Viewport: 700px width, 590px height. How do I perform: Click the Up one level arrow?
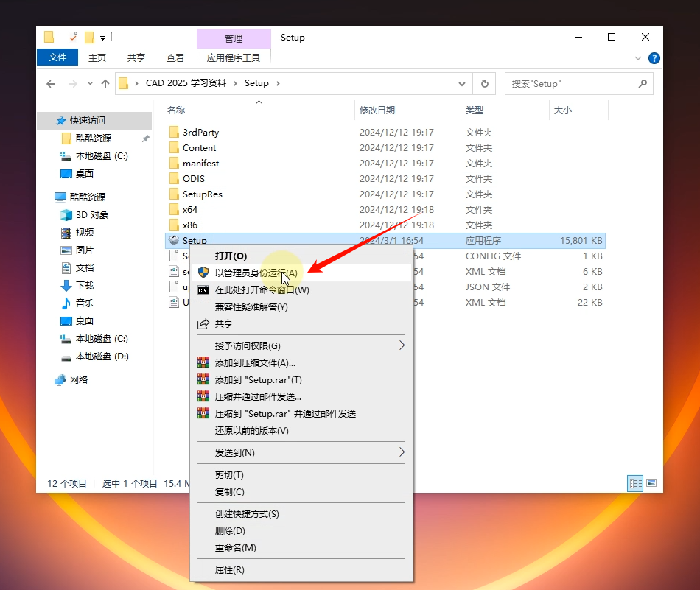pyautogui.click(x=105, y=84)
